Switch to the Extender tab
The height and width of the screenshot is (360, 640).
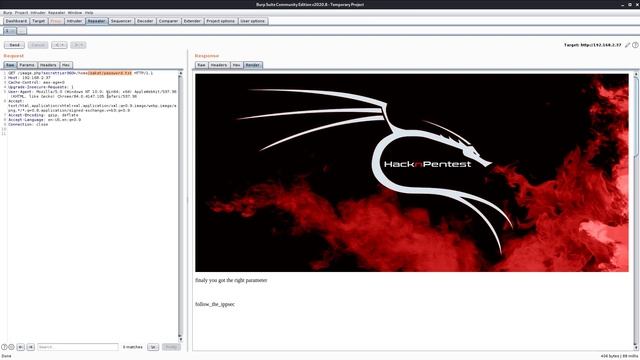coord(192,21)
